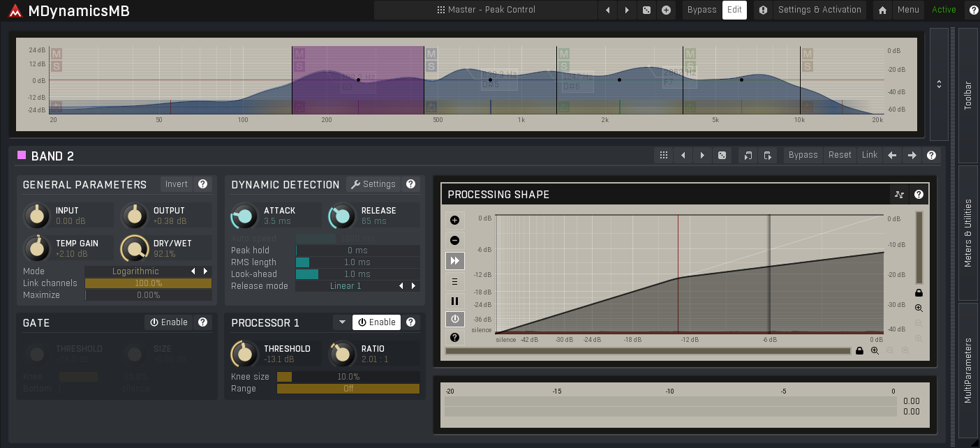Open the Toolbar side tab
The height and width of the screenshot is (448, 980).
[967, 96]
